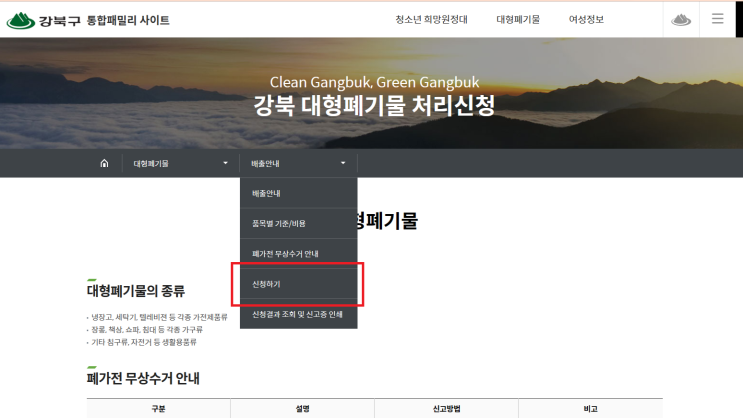Open the hamburger menu icon
Viewport: 743px width, 418px height.
(717, 19)
